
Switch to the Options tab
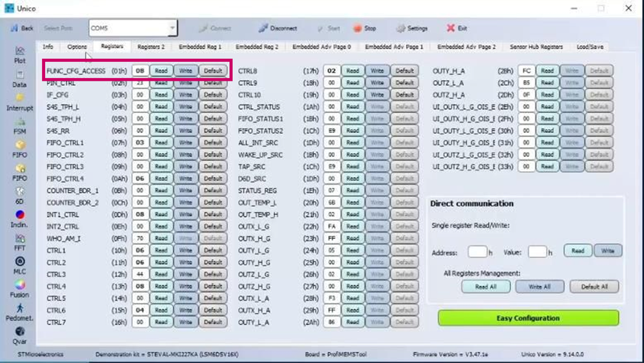pyautogui.click(x=77, y=47)
